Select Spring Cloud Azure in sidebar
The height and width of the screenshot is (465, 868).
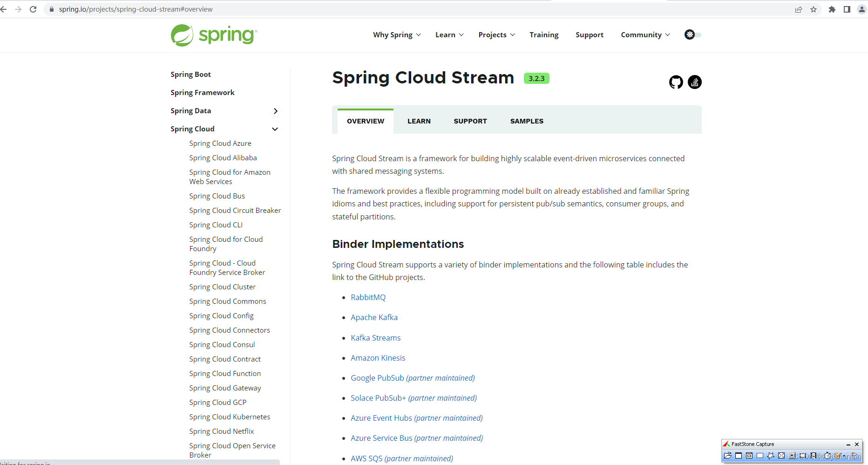(x=220, y=144)
